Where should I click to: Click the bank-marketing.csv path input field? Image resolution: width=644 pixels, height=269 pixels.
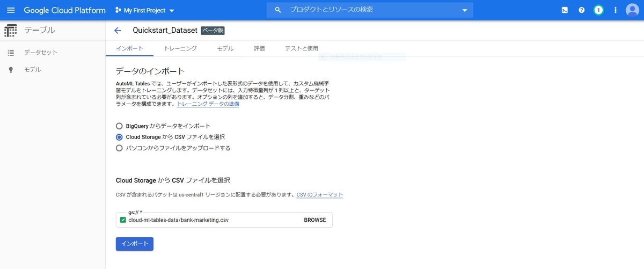point(212,220)
